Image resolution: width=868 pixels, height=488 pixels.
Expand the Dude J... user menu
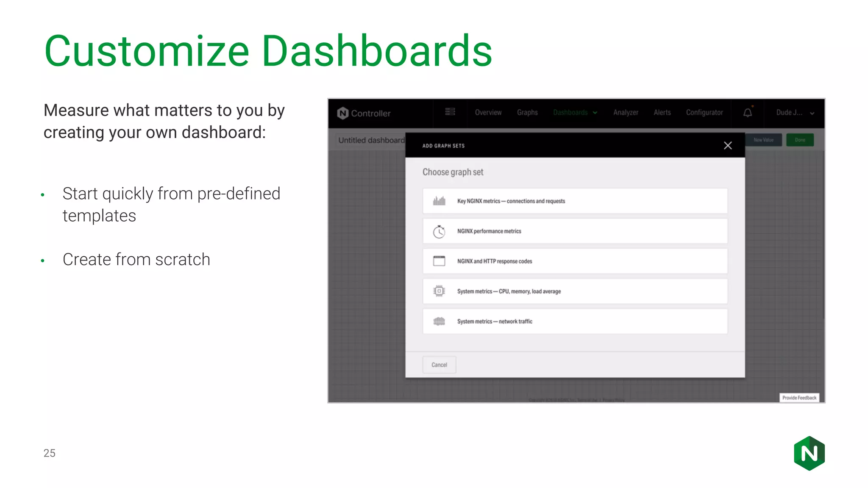(x=795, y=113)
